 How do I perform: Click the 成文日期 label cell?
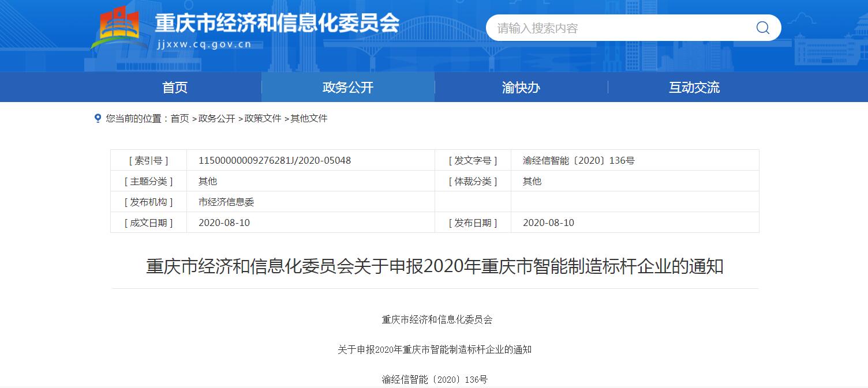(x=149, y=223)
